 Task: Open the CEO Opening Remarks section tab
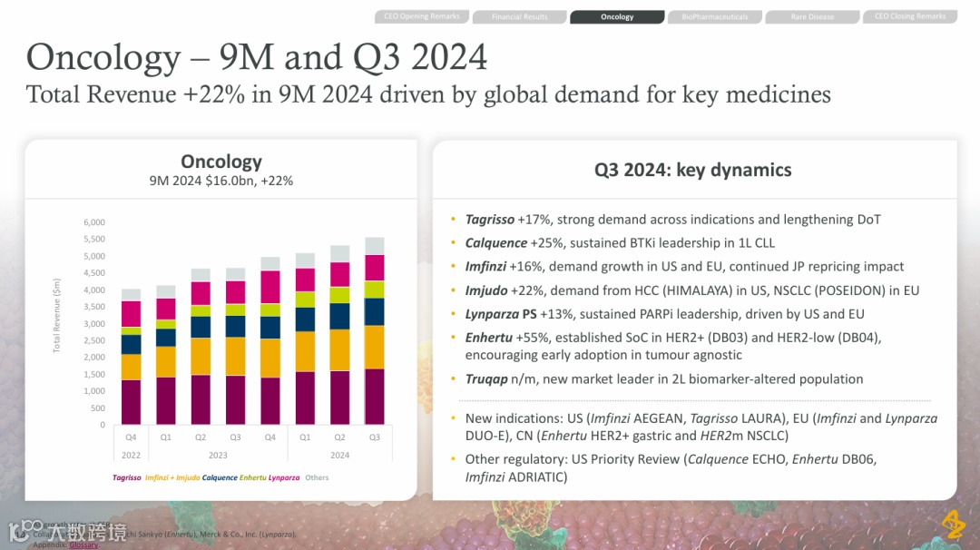pos(422,17)
